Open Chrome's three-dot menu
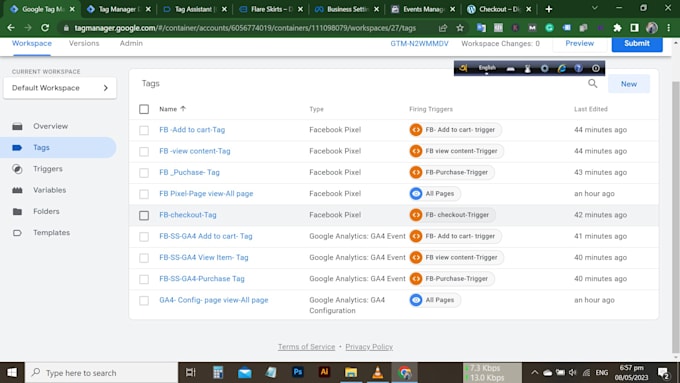Image resolution: width=680 pixels, height=383 pixels. click(668, 28)
